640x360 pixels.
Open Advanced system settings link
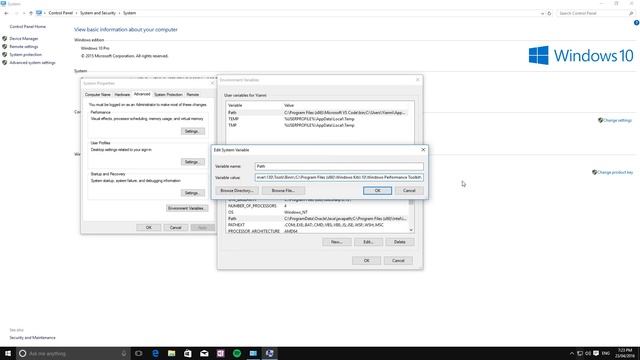(x=32, y=62)
